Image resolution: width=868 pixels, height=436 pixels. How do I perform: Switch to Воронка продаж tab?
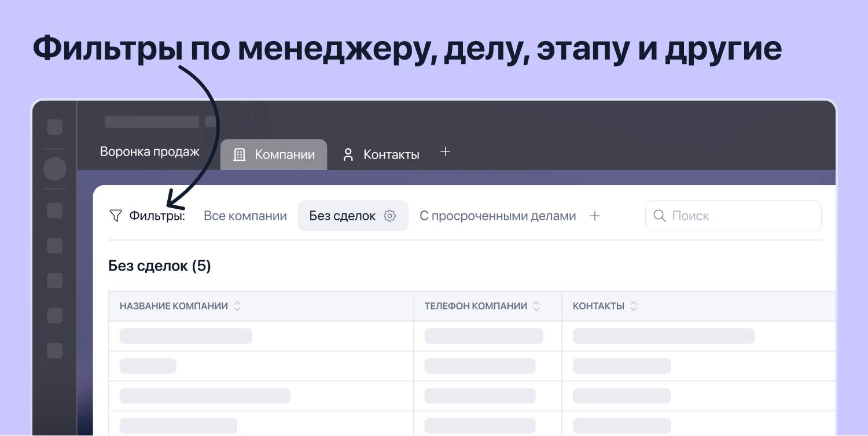[149, 152]
